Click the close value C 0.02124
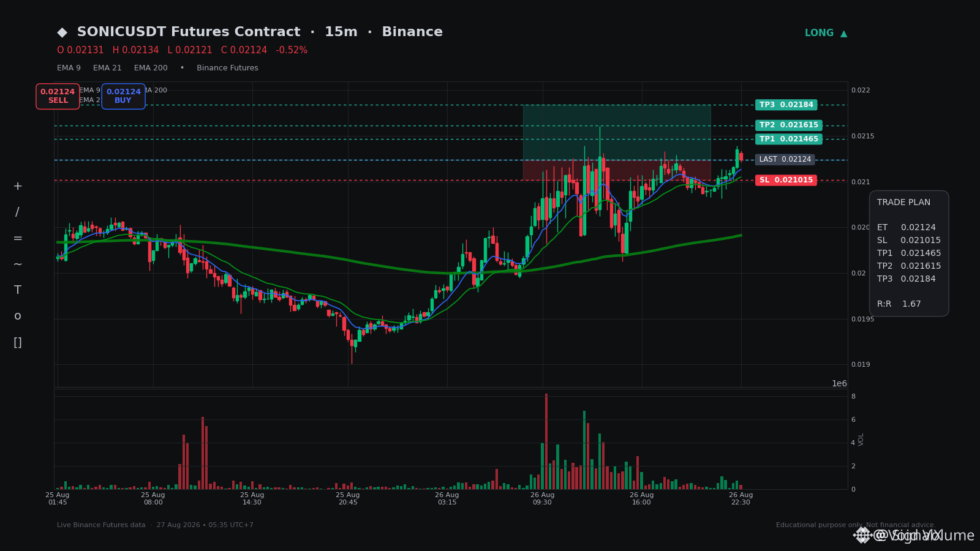Image resolution: width=980 pixels, height=551 pixels. (x=244, y=50)
